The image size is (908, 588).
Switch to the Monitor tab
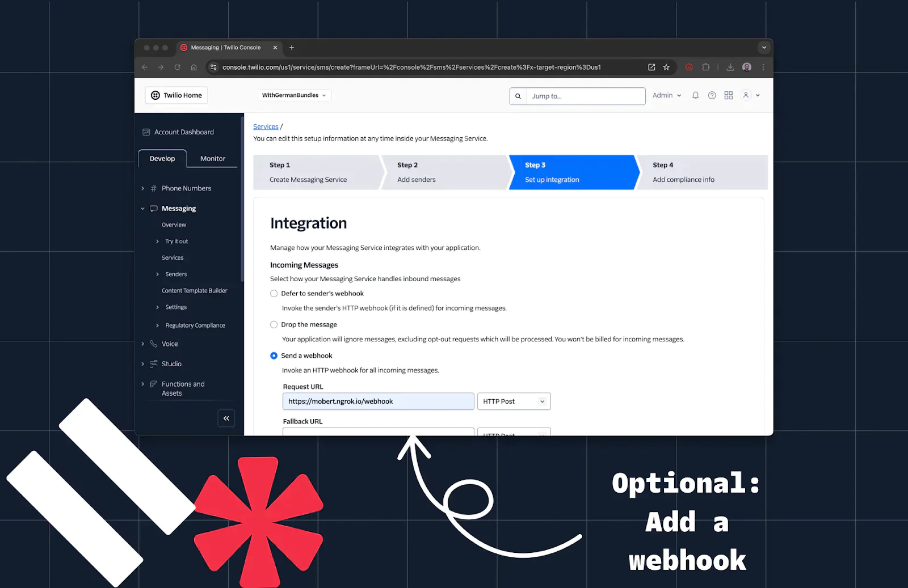coord(213,159)
